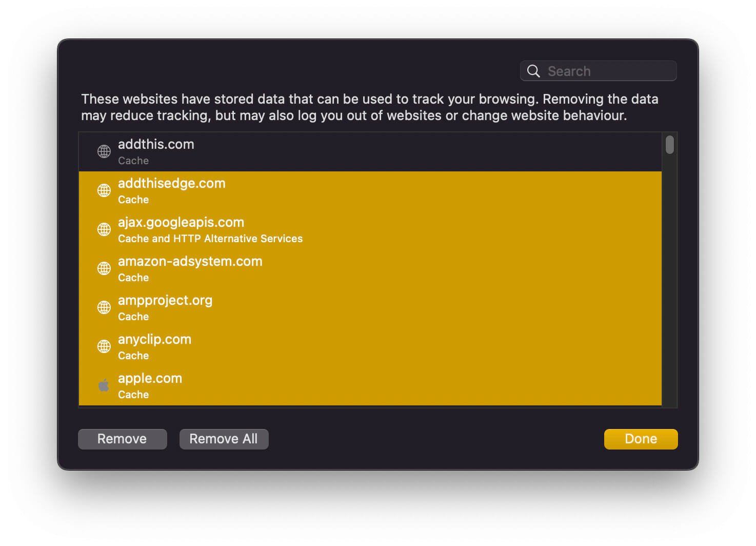Screen dimensions: 756x546
Task: Click the magnifying glass search icon
Action: [x=533, y=71]
